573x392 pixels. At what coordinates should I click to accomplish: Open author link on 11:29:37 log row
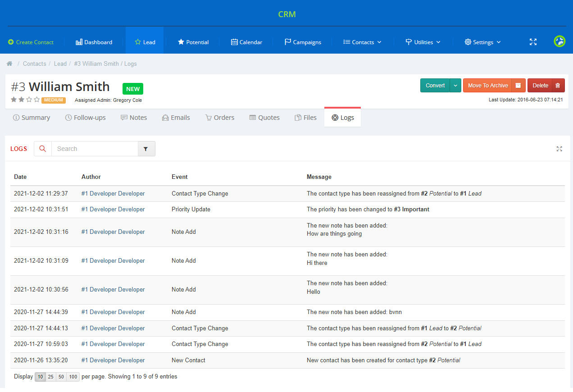click(113, 193)
